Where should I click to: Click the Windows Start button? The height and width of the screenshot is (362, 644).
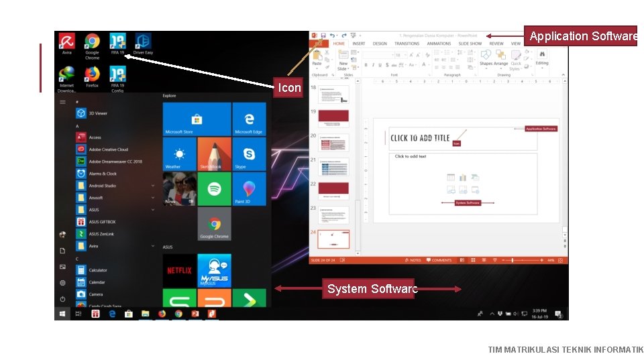[x=62, y=314]
